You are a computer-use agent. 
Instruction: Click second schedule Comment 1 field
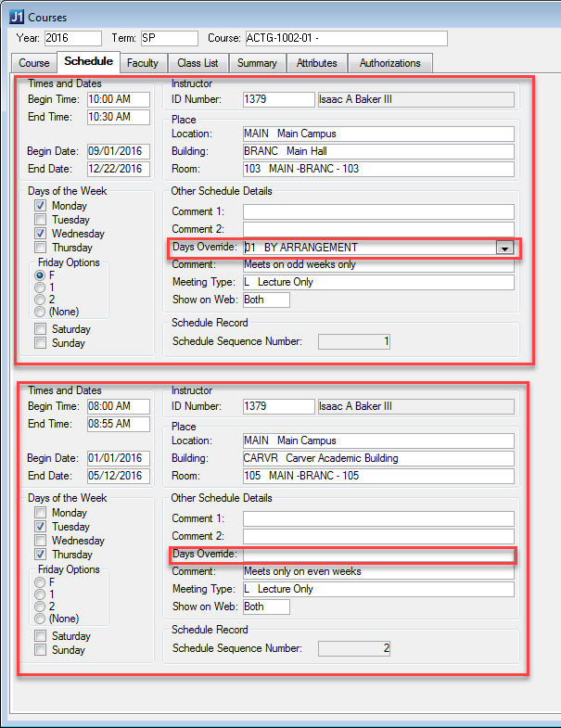click(378, 518)
